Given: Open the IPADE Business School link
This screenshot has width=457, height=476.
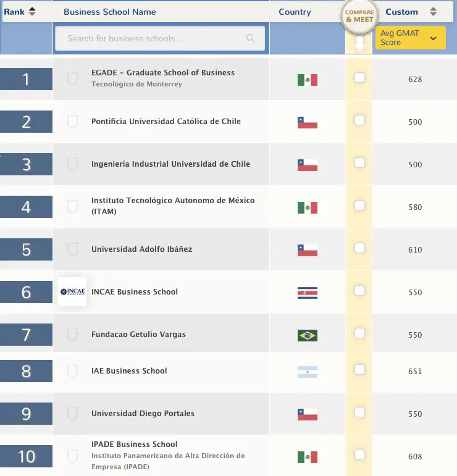Looking at the screenshot, I should [x=134, y=444].
